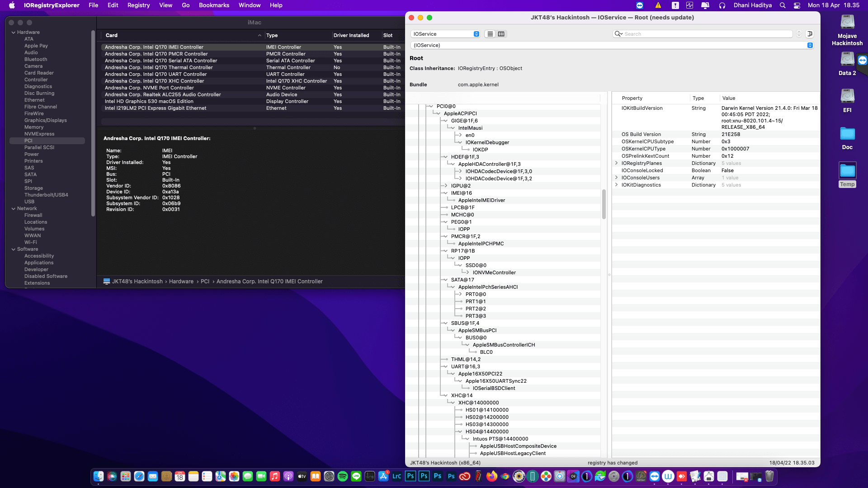Viewport: 868px width, 488px height.
Task: Click in the registry Search field
Action: 705,34
